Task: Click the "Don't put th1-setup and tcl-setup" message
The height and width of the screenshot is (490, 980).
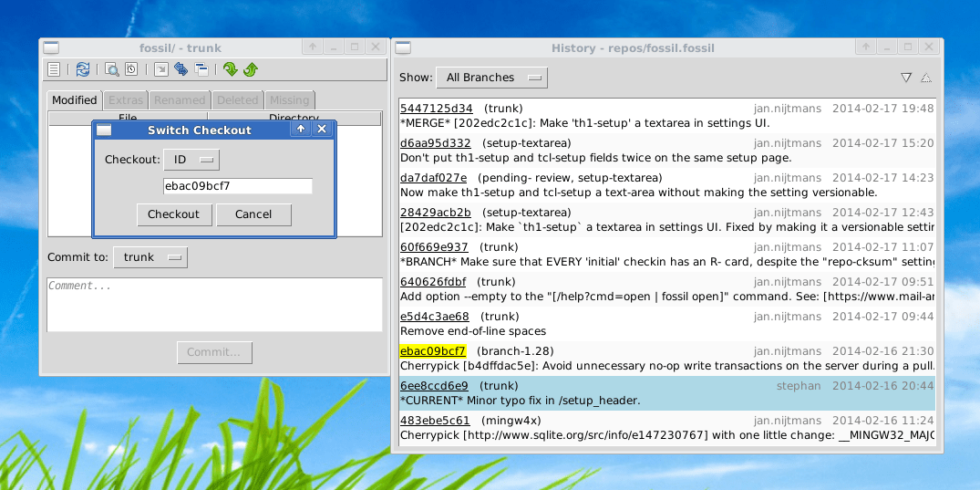Action: click(x=595, y=158)
